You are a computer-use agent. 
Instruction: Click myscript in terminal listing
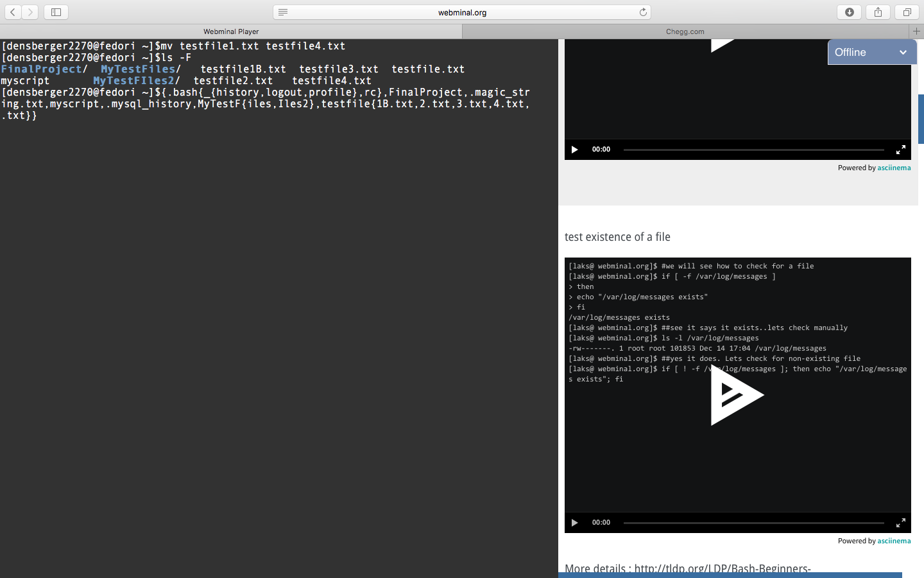pos(25,81)
